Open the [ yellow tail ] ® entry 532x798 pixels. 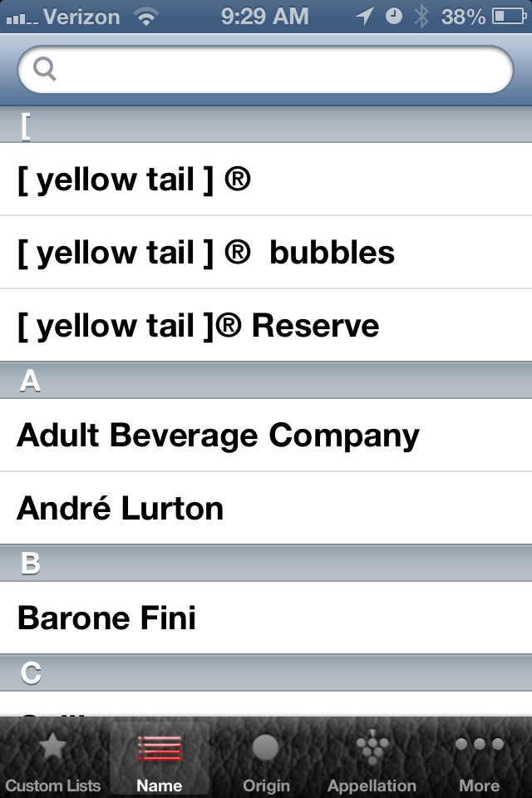(266, 180)
